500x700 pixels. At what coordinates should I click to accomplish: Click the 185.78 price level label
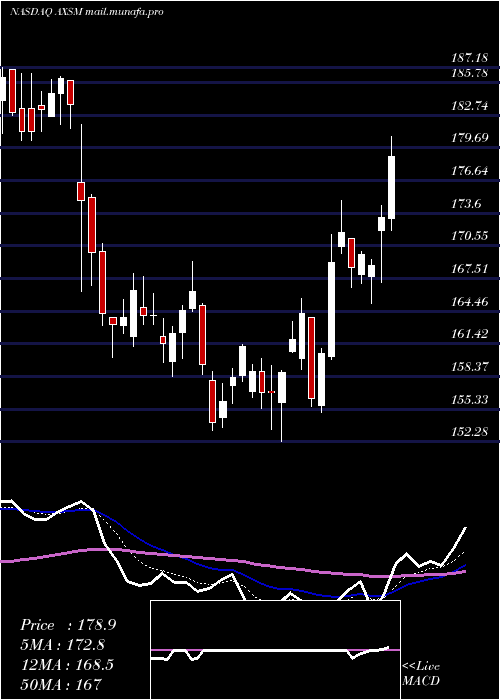click(x=470, y=73)
